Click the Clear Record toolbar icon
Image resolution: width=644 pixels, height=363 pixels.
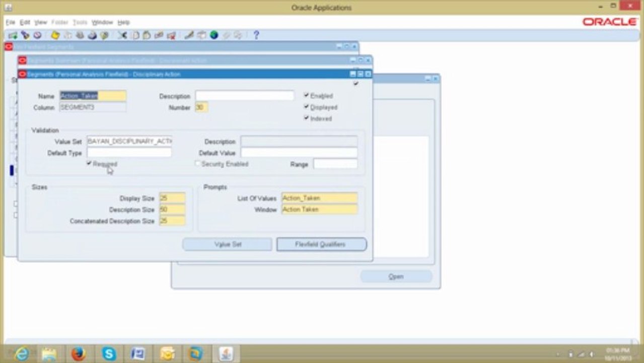tap(159, 35)
